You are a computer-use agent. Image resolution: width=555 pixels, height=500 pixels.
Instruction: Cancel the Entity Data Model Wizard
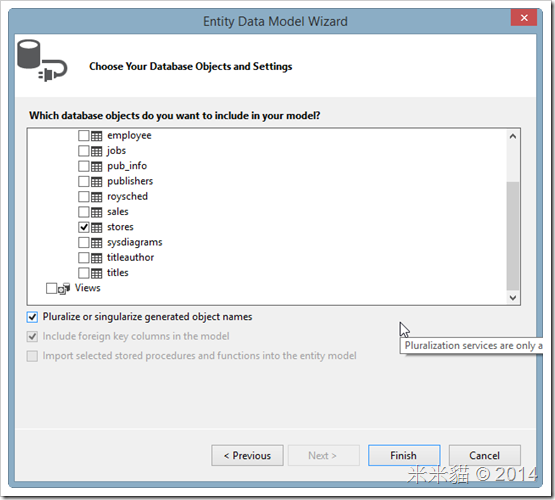485,455
